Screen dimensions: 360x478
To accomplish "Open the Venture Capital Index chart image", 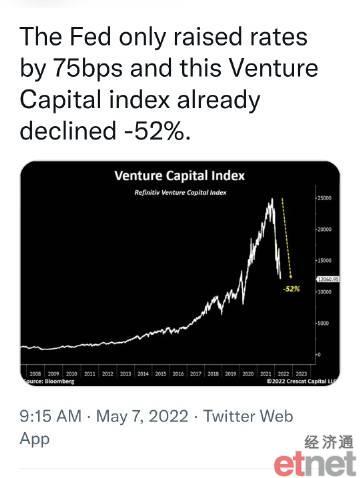I will point(180,273).
